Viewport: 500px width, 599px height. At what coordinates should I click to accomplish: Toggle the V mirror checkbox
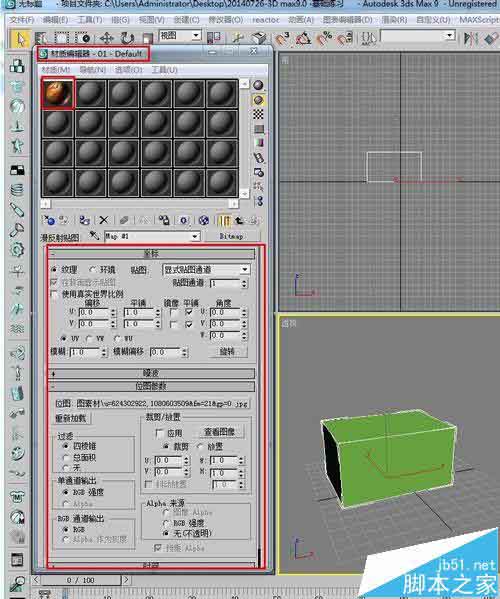[174, 324]
